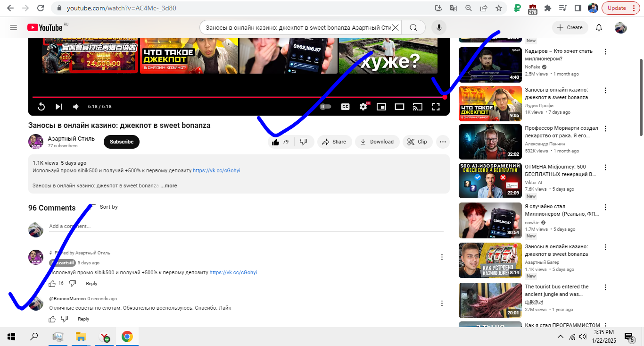Open options menu for the pinned comment

442,257
